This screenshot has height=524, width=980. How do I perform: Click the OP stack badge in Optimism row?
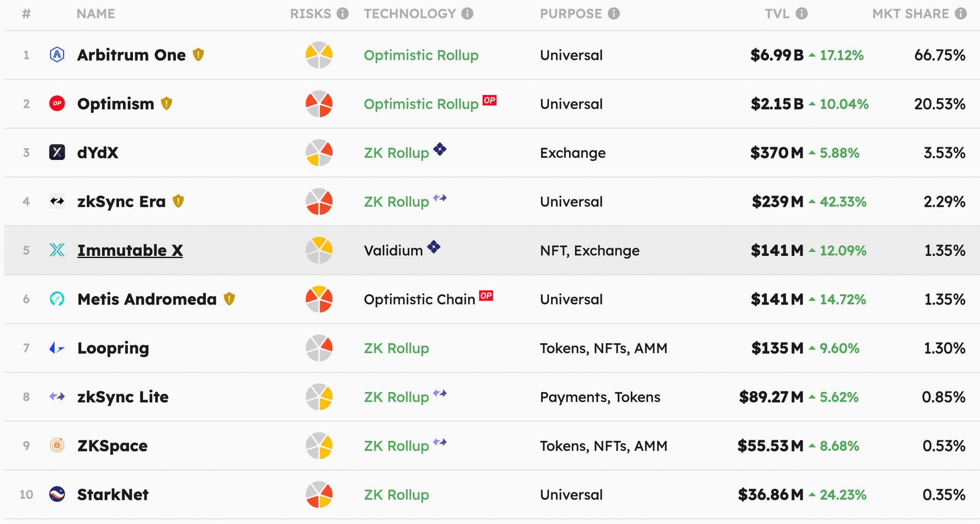pyautogui.click(x=490, y=100)
